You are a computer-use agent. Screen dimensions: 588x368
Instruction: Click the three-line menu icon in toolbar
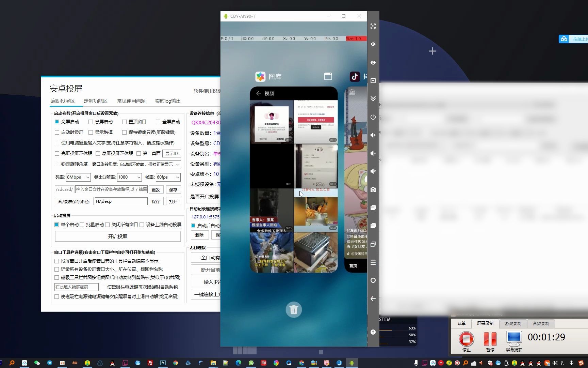click(x=373, y=262)
